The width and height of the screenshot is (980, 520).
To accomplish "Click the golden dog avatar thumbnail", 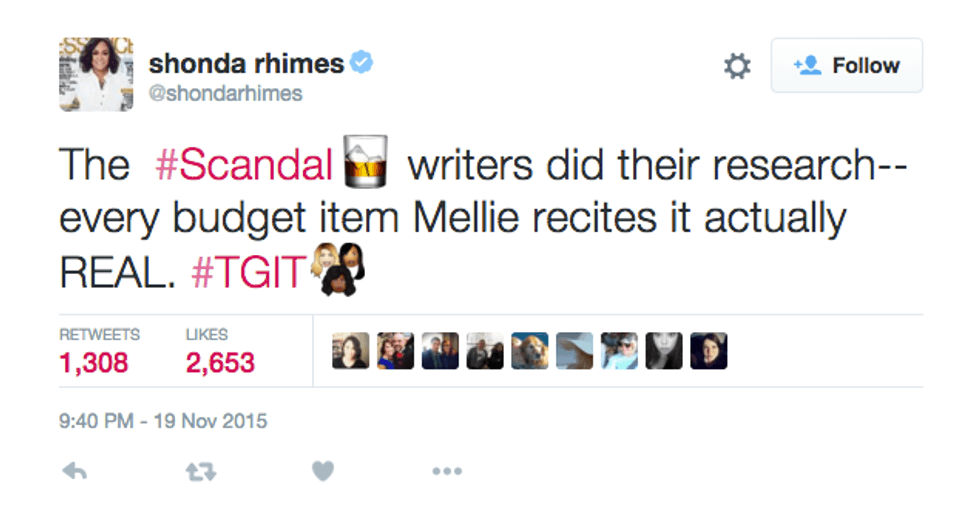I will click(x=529, y=351).
